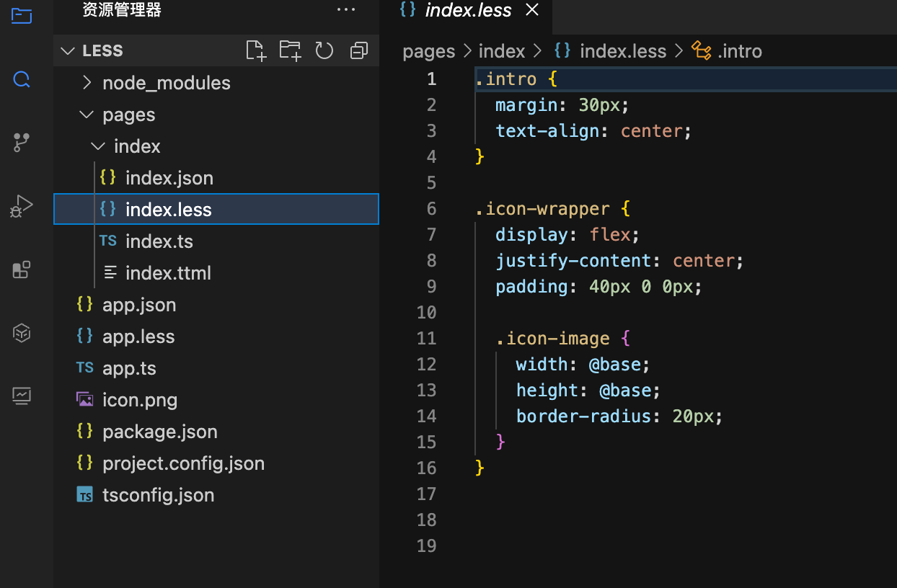Click the New File icon

[256, 50]
